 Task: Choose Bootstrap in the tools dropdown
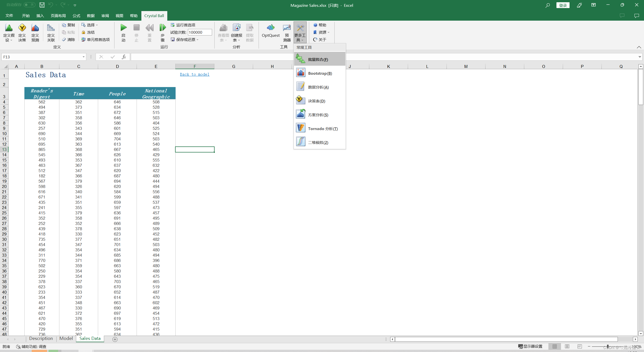click(319, 73)
